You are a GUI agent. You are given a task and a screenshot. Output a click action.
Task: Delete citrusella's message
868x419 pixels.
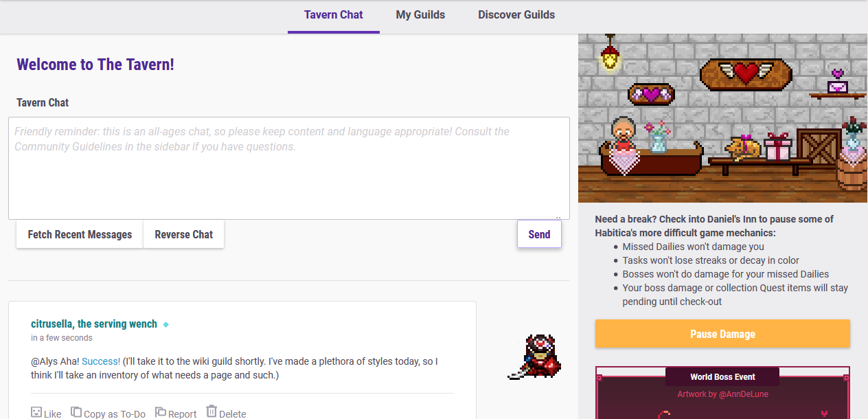pyautogui.click(x=226, y=413)
